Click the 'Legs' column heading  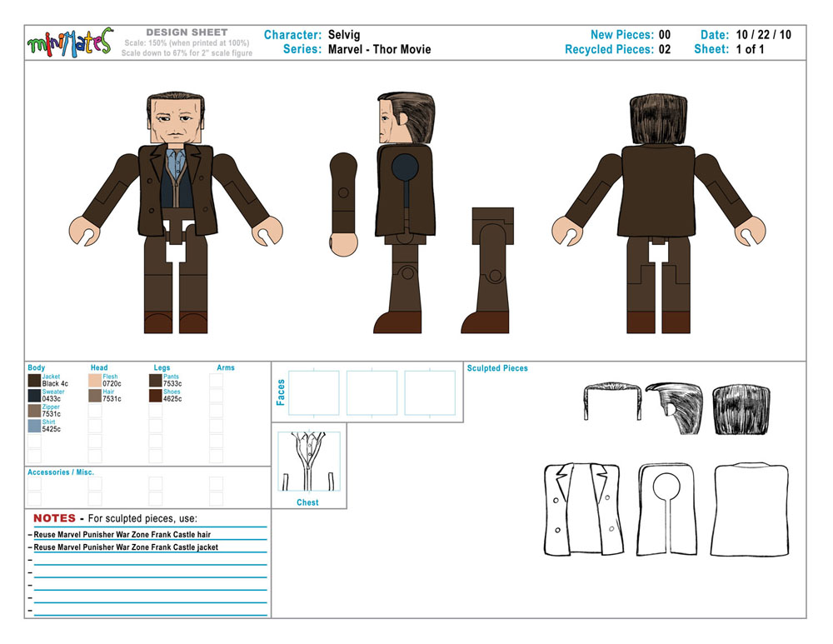click(x=162, y=367)
